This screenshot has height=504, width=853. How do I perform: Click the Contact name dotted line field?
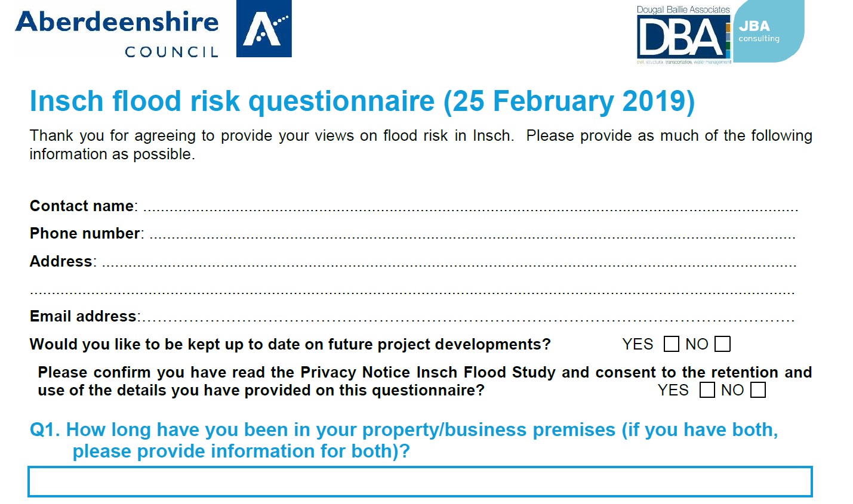(x=470, y=209)
